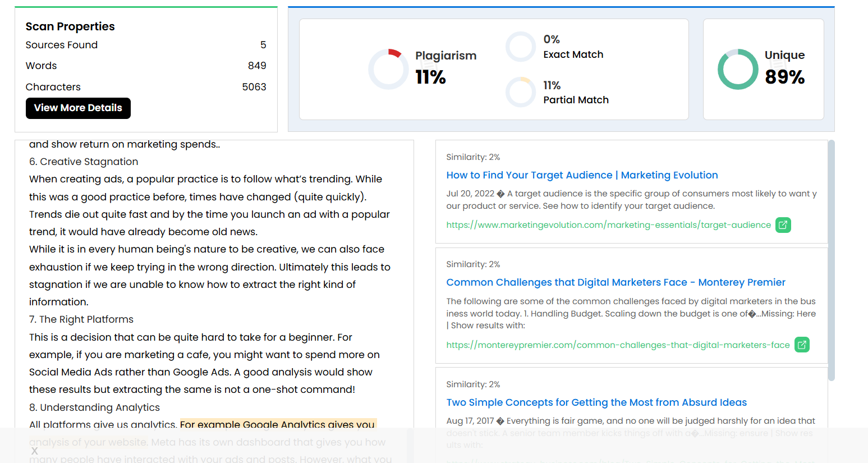This screenshot has height=463, width=868.
Task: Click the Sources Found value 5
Action: pos(263,45)
